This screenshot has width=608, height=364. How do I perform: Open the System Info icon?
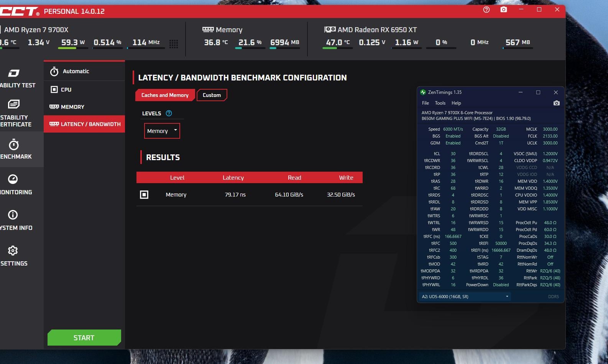(x=13, y=215)
